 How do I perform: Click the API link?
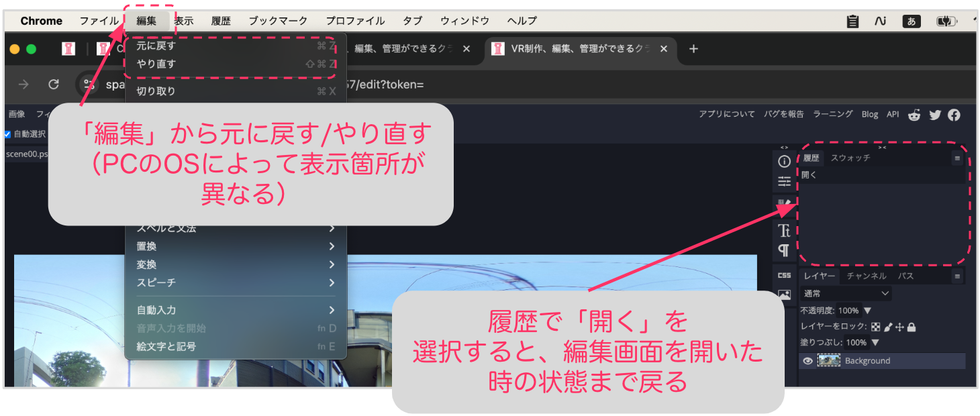coord(892,114)
